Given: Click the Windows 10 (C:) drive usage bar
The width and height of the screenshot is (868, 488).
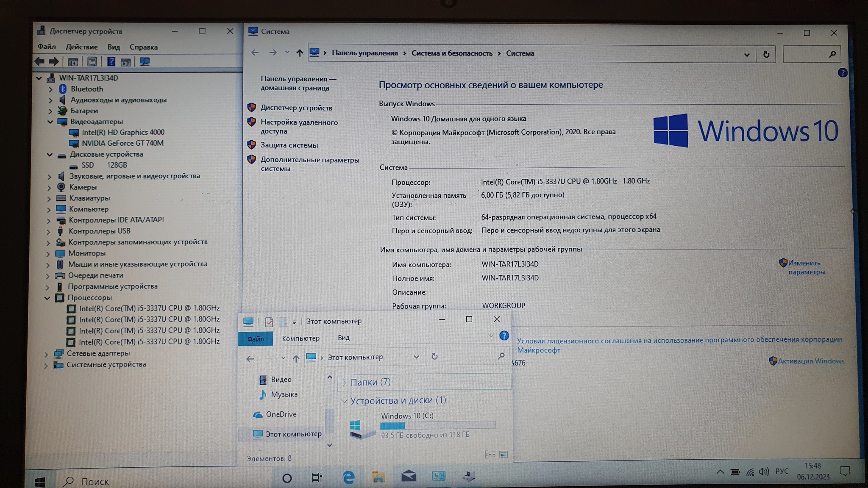Looking at the screenshot, I should coord(437,425).
